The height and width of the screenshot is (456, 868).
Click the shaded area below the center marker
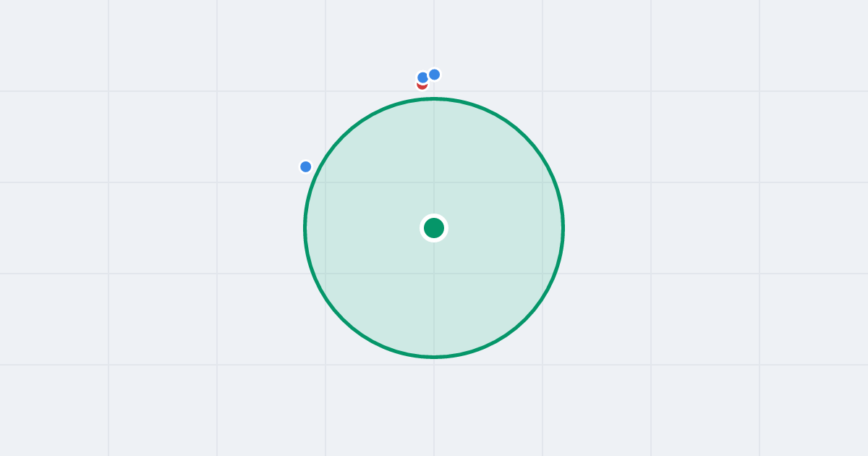(x=434, y=297)
